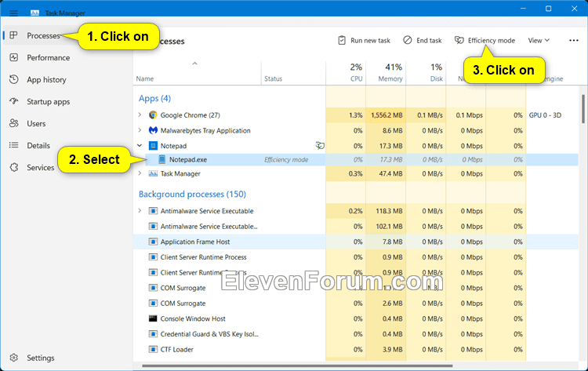Click the App history clock icon
Image resolution: width=588 pixels, height=371 pixels.
(x=14, y=79)
